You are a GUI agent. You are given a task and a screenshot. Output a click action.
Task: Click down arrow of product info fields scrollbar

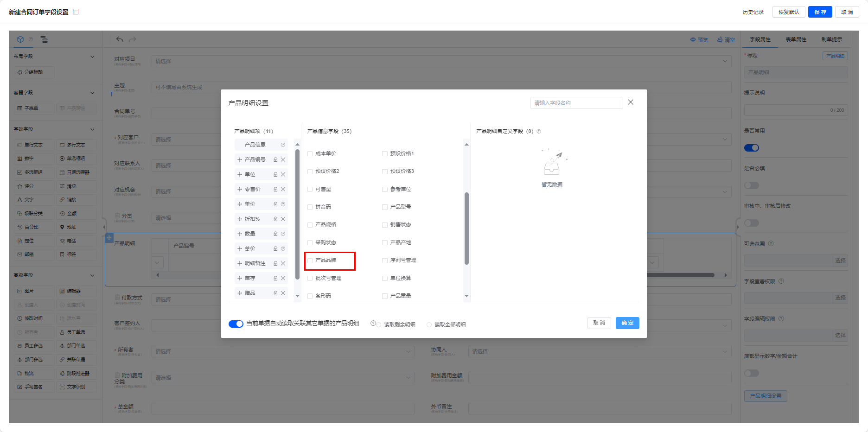tap(466, 296)
